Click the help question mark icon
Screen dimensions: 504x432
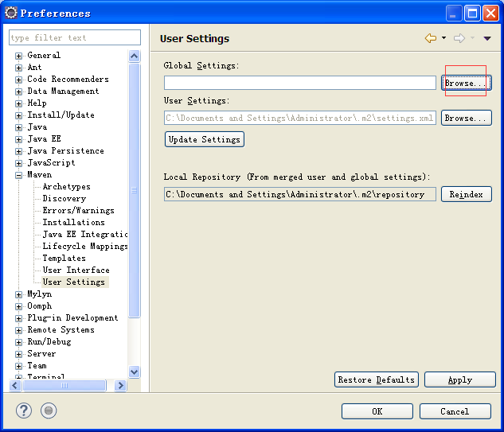point(24,411)
